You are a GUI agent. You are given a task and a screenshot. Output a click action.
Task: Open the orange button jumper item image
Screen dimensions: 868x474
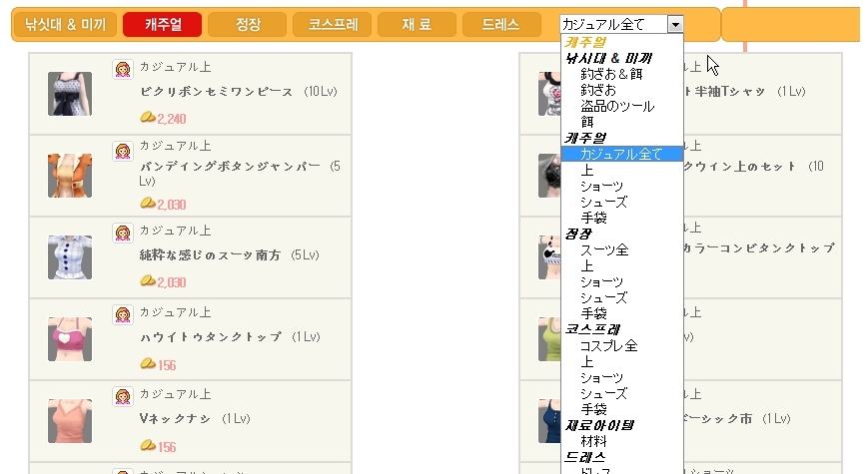pyautogui.click(x=70, y=176)
